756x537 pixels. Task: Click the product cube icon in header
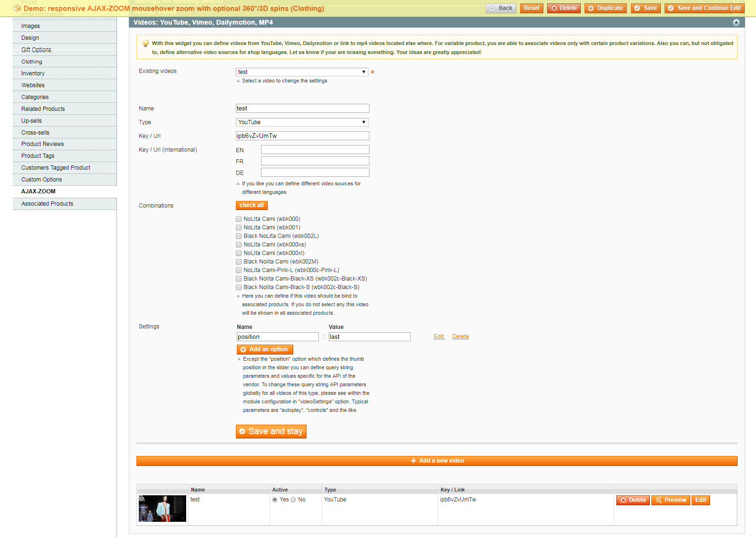coord(17,8)
